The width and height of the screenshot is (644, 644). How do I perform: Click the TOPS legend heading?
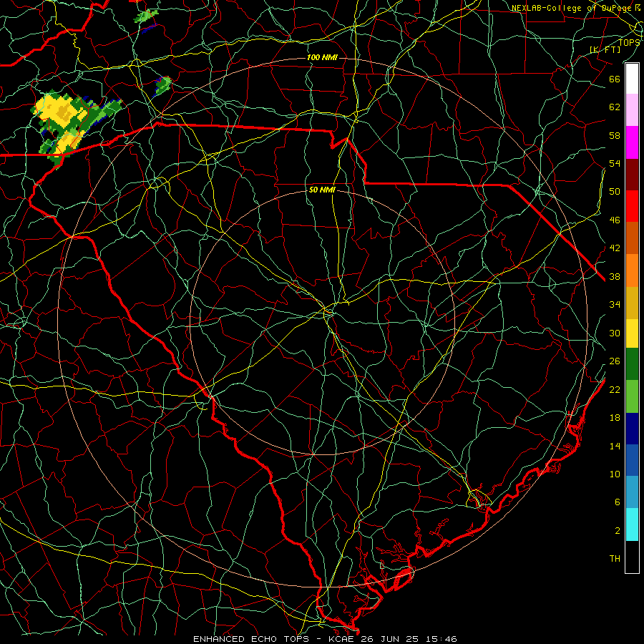pyautogui.click(x=629, y=42)
